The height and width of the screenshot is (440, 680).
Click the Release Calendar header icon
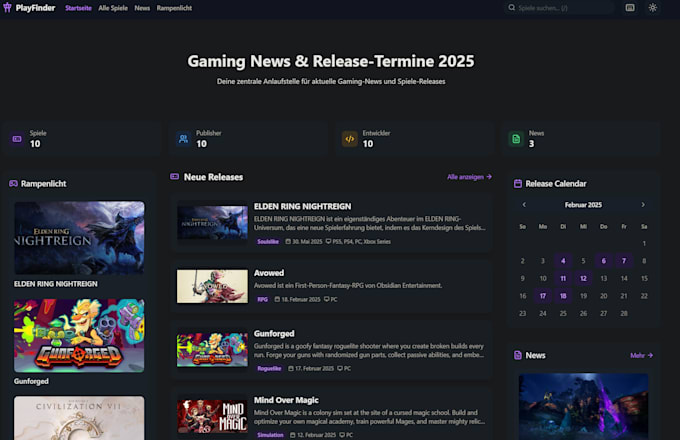pyautogui.click(x=518, y=183)
